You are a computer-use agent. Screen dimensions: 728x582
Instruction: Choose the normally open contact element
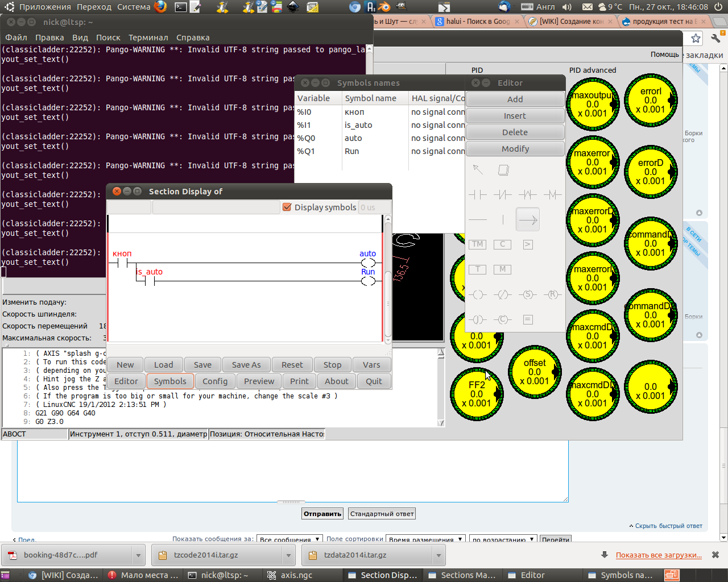[x=478, y=195]
